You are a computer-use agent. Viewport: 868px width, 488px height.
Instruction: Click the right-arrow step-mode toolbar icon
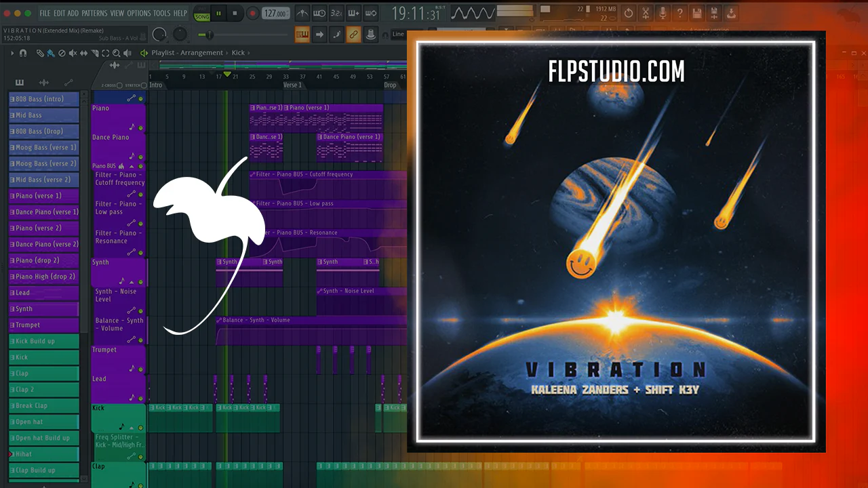(319, 34)
